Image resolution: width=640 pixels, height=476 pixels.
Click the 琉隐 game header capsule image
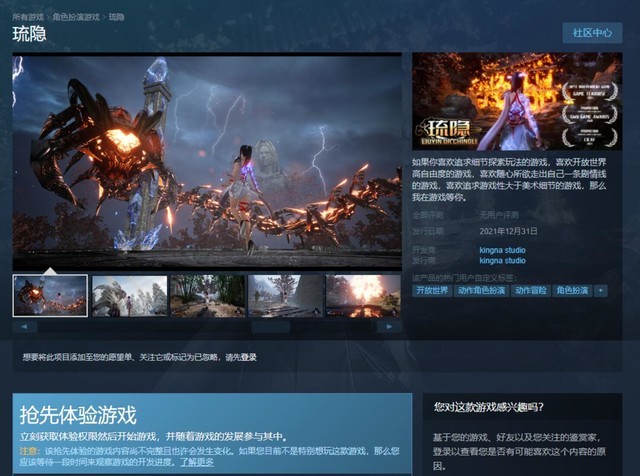tap(517, 101)
